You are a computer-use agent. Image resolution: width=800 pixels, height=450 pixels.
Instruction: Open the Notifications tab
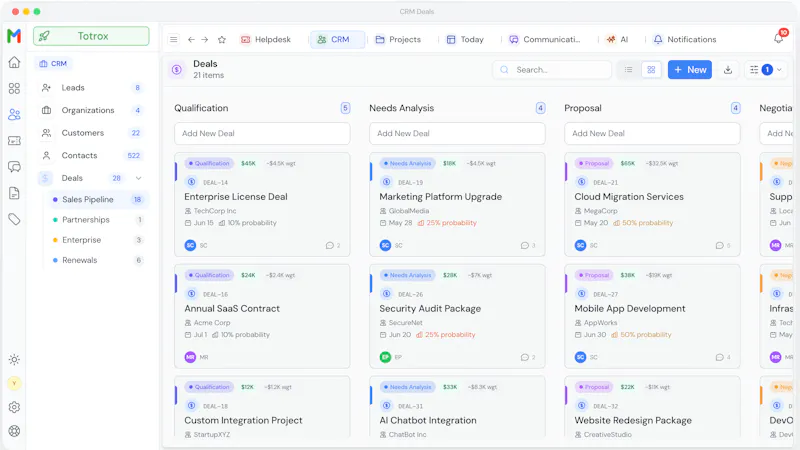[x=684, y=39]
